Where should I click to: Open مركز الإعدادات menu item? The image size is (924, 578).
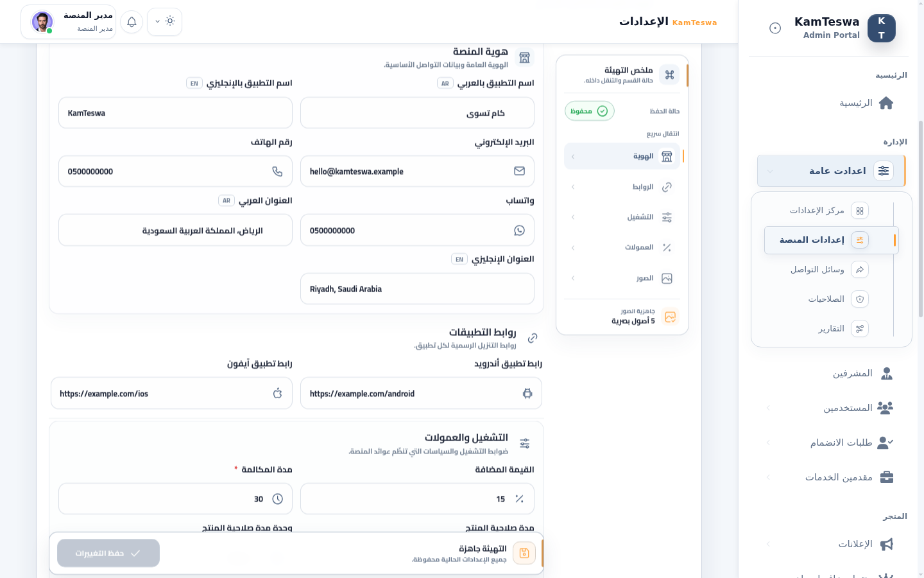pos(828,210)
